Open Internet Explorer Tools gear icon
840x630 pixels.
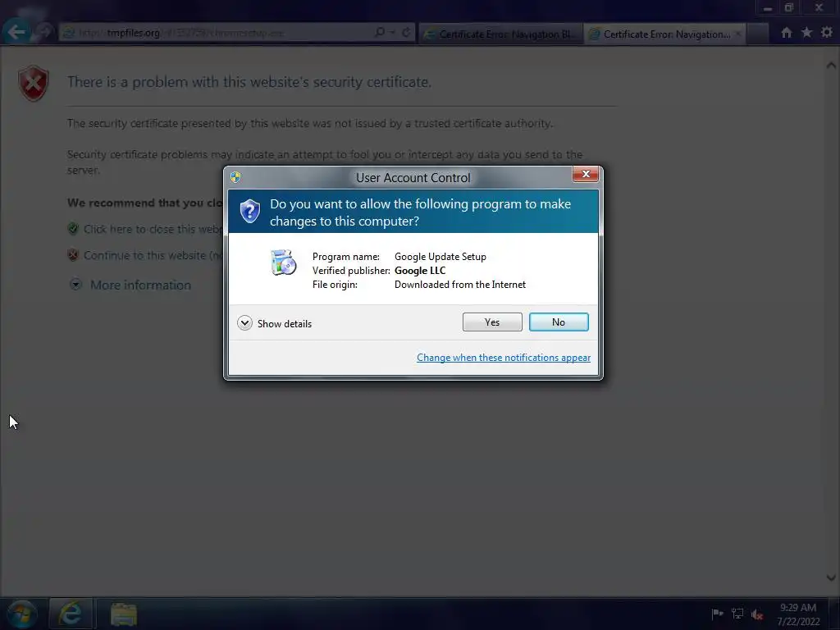[x=827, y=33]
